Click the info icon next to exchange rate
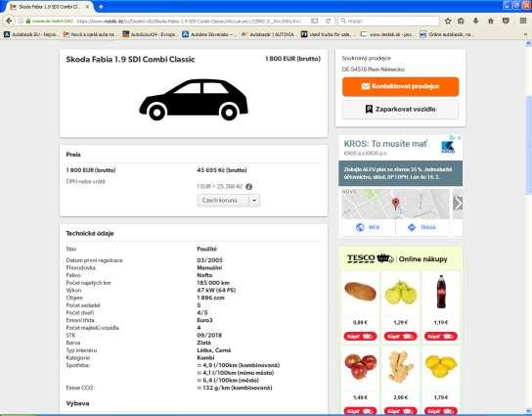 [x=249, y=186]
